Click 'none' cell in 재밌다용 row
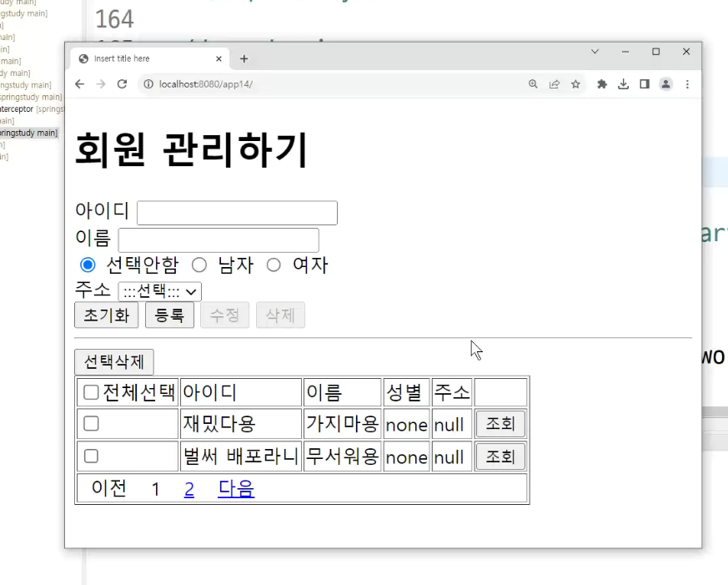The height and width of the screenshot is (585, 728). (x=407, y=425)
